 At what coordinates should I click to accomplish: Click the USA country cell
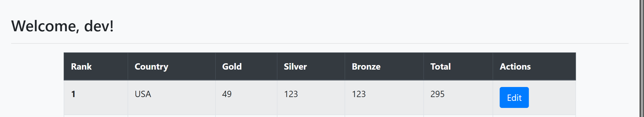pyautogui.click(x=143, y=94)
